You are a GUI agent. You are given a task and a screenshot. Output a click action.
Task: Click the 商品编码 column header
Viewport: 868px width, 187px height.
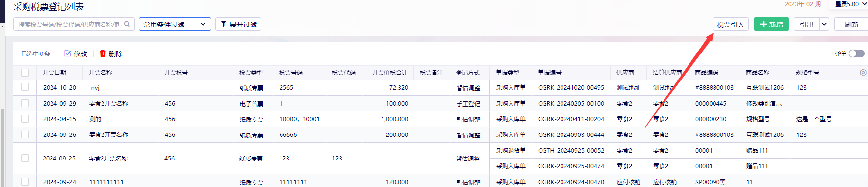707,72
